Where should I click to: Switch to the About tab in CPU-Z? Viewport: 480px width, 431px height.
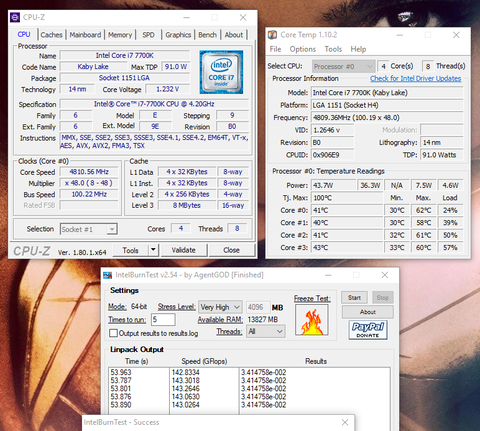(x=234, y=35)
